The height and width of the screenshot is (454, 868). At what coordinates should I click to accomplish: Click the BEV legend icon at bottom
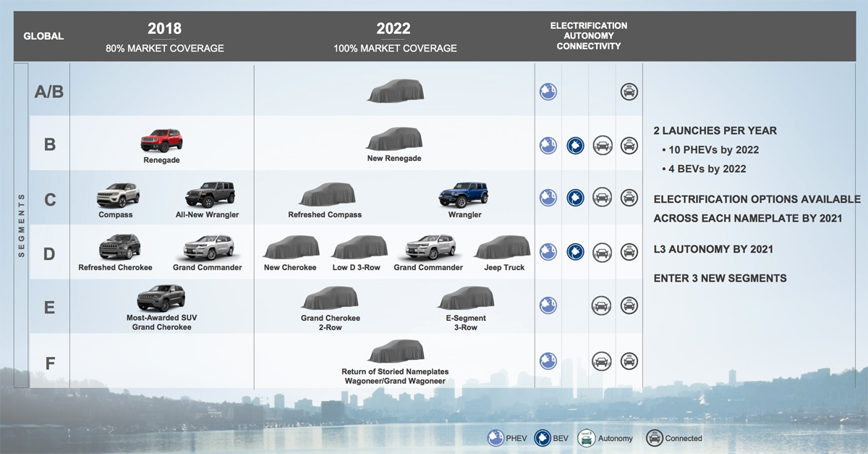(x=542, y=438)
